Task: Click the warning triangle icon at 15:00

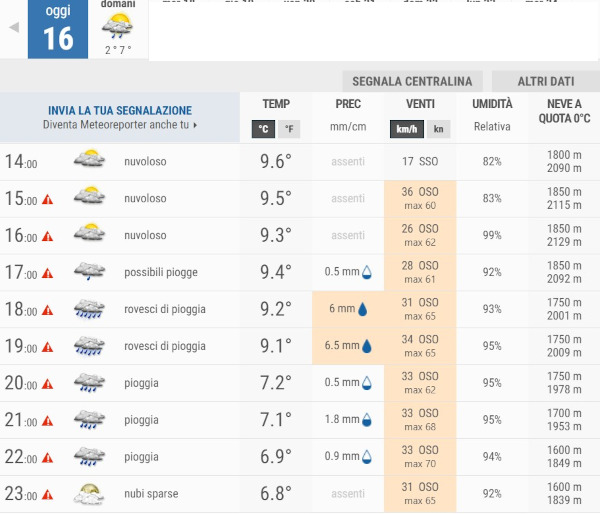Action: 47,199
